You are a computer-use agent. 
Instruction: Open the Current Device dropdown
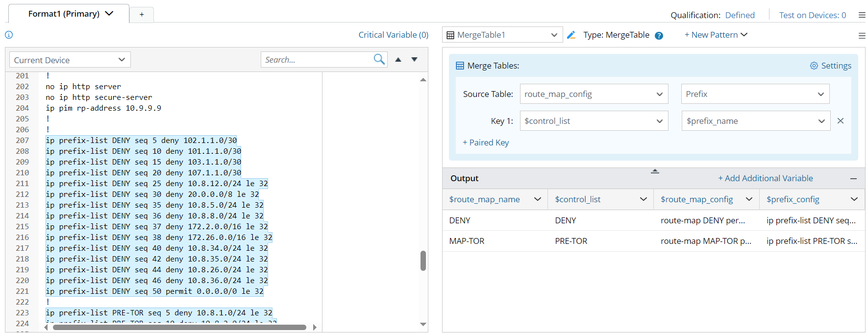pyautogui.click(x=70, y=60)
